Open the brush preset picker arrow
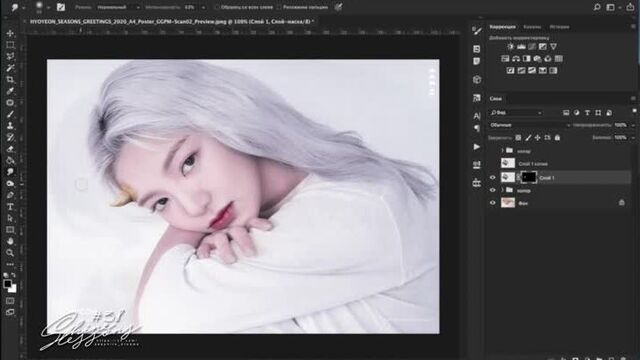This screenshot has height=360, width=640. [x=48, y=7]
